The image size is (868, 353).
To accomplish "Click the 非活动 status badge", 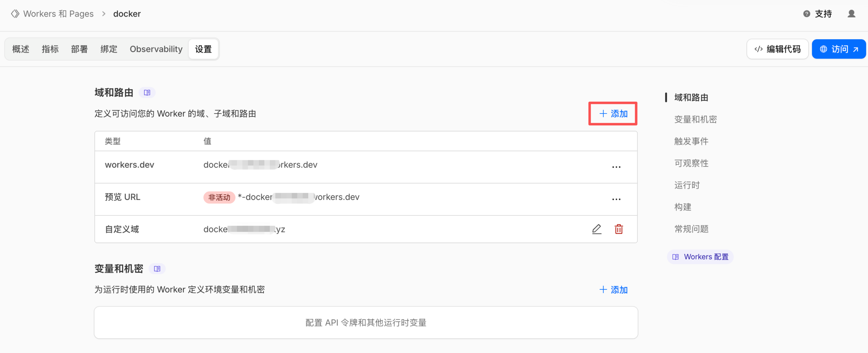I will tap(219, 197).
